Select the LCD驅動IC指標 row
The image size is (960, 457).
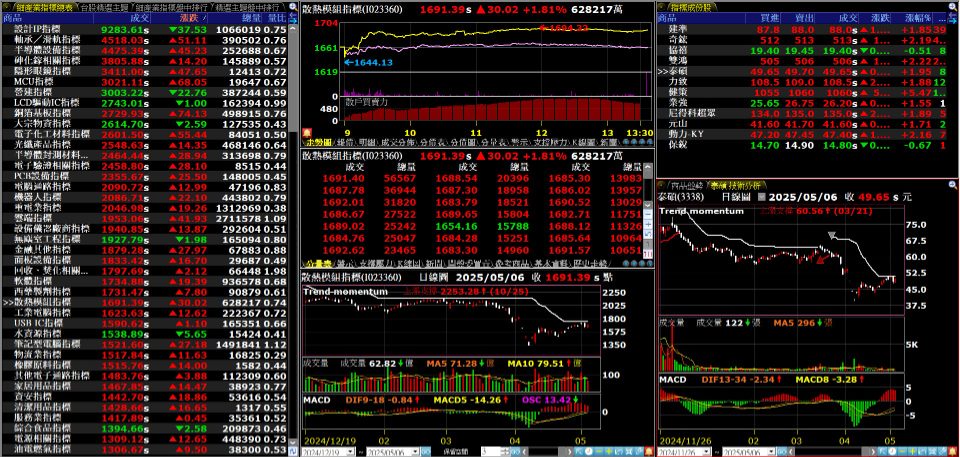click(x=144, y=102)
